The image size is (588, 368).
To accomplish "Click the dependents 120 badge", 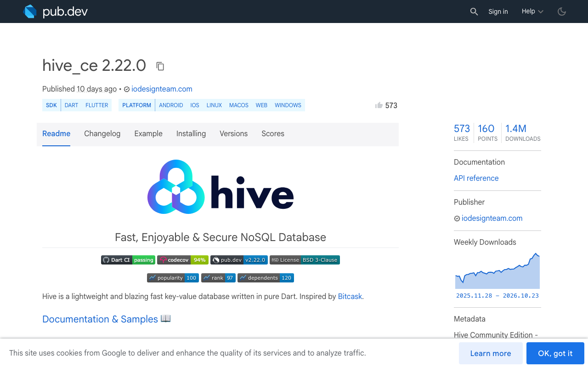I will tap(266, 278).
